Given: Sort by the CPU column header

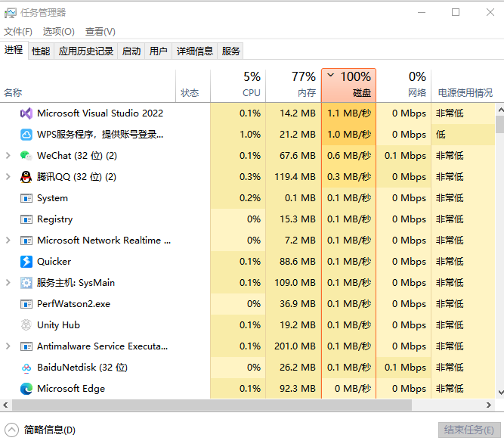Looking at the screenshot, I should click(238, 86).
